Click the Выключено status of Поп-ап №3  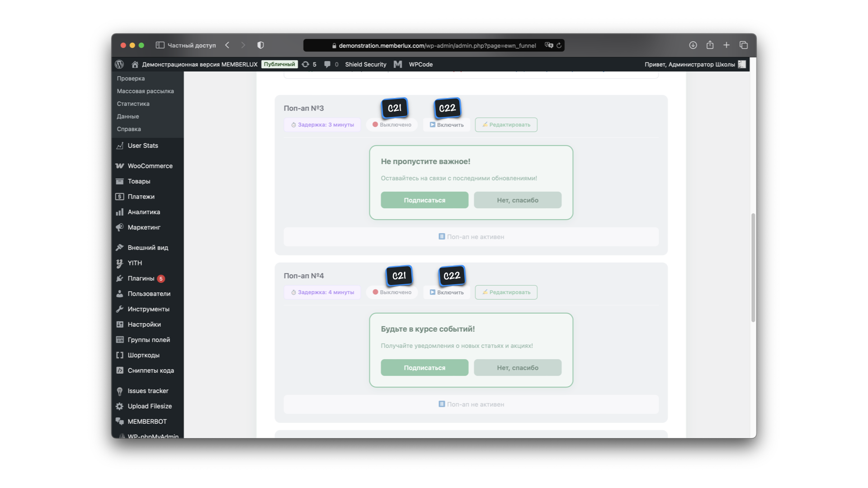(x=392, y=125)
